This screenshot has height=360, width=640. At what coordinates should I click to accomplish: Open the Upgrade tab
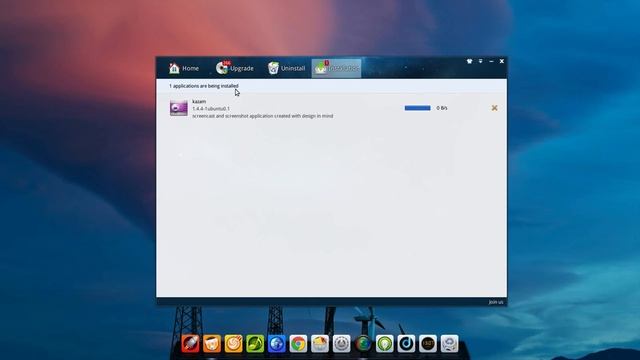pyautogui.click(x=235, y=68)
